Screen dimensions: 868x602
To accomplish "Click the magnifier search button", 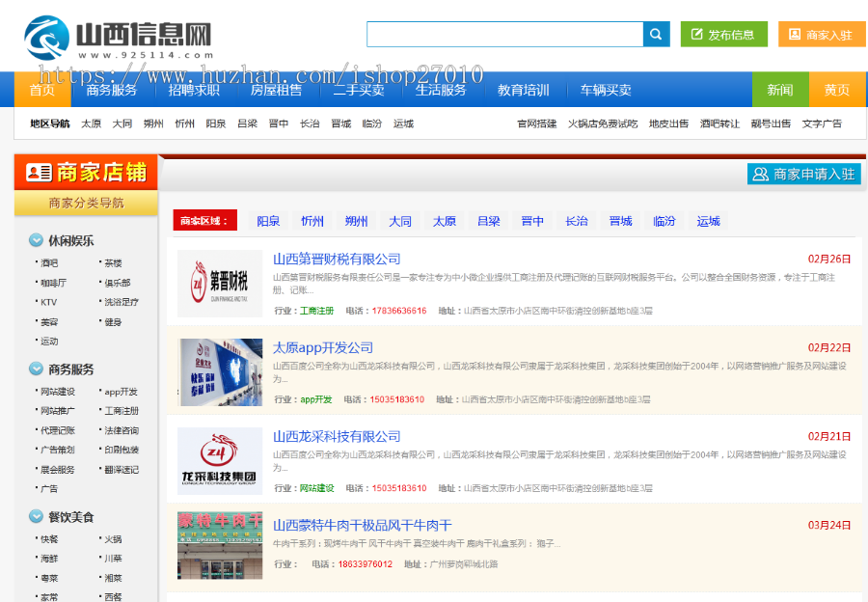I will [656, 35].
